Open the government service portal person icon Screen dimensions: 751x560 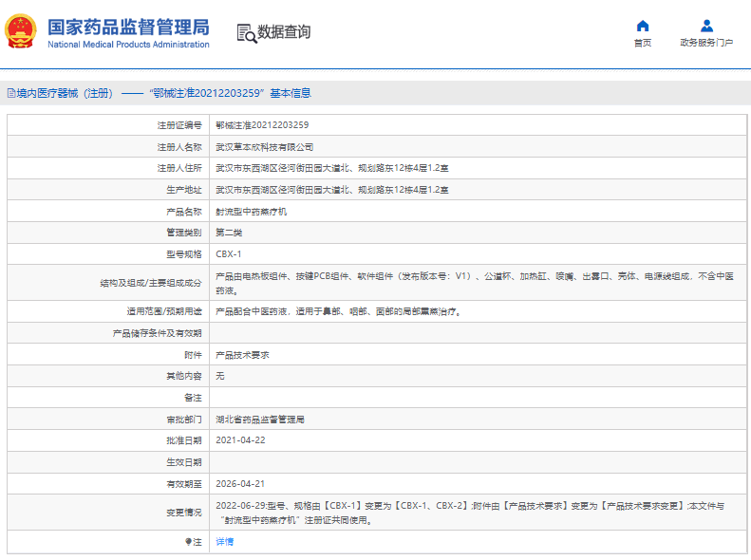click(706, 26)
